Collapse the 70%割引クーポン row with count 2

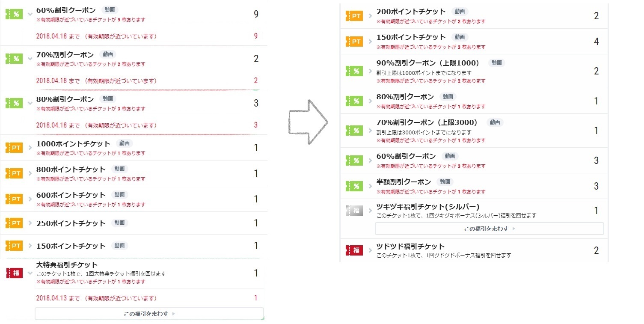coord(30,59)
